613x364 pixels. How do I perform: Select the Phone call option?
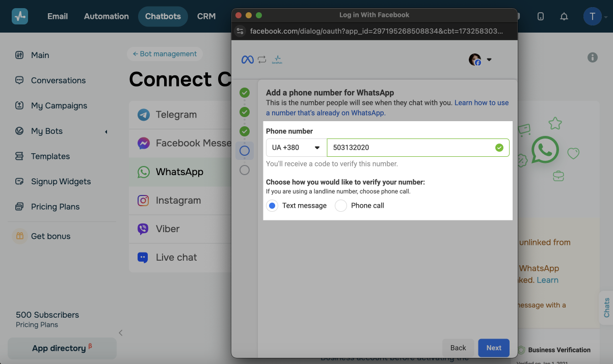click(341, 206)
